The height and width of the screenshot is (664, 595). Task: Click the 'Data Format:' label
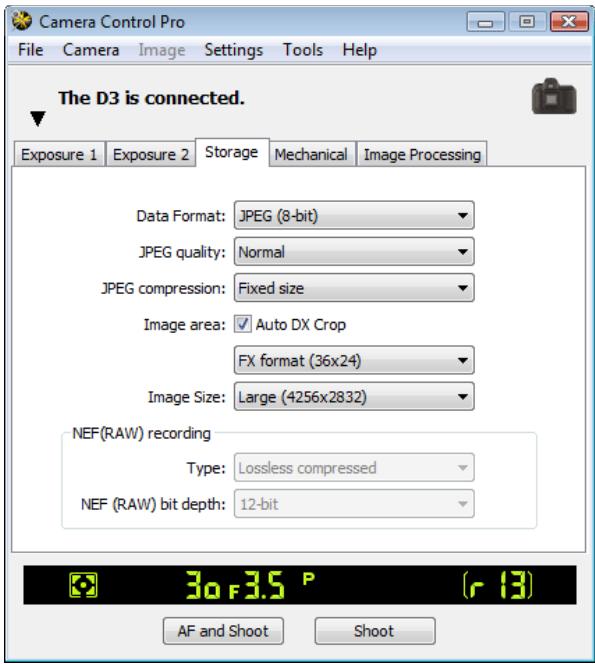(181, 216)
